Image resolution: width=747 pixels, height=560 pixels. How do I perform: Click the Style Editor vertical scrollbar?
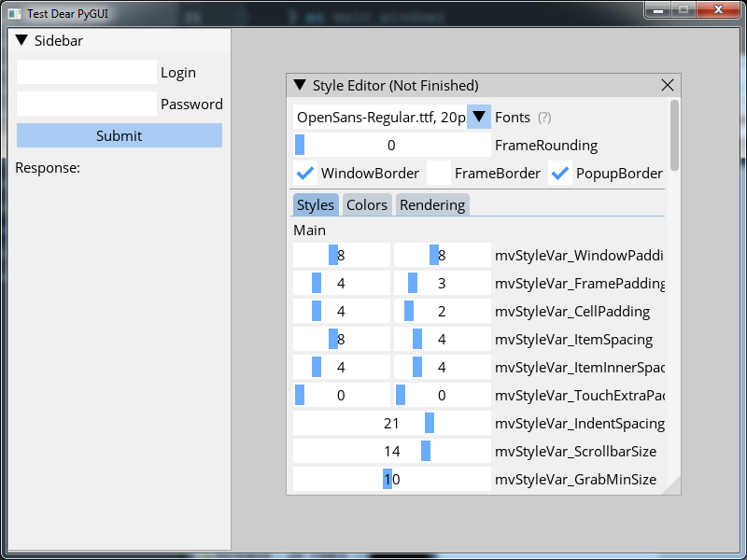(674, 135)
